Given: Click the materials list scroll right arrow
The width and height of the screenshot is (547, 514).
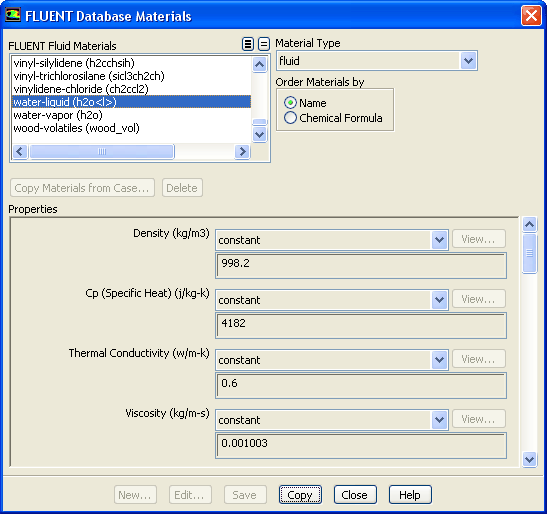Looking at the screenshot, I should [x=242, y=152].
